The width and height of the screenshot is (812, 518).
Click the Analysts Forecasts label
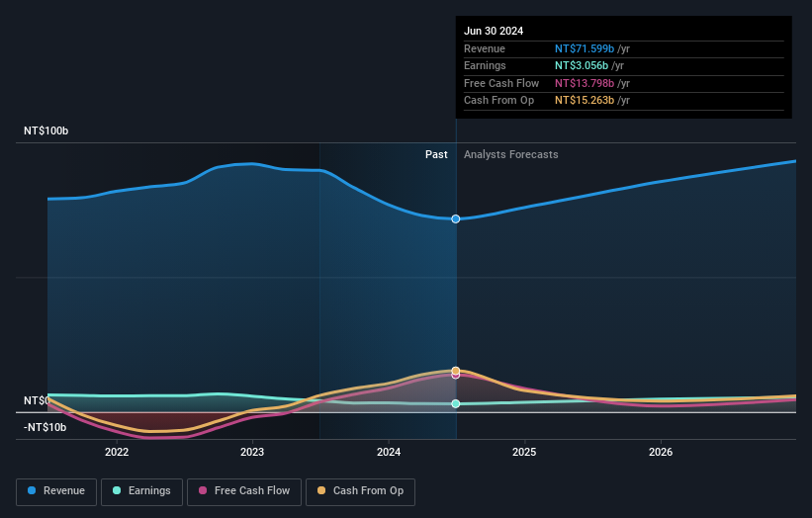tap(511, 154)
